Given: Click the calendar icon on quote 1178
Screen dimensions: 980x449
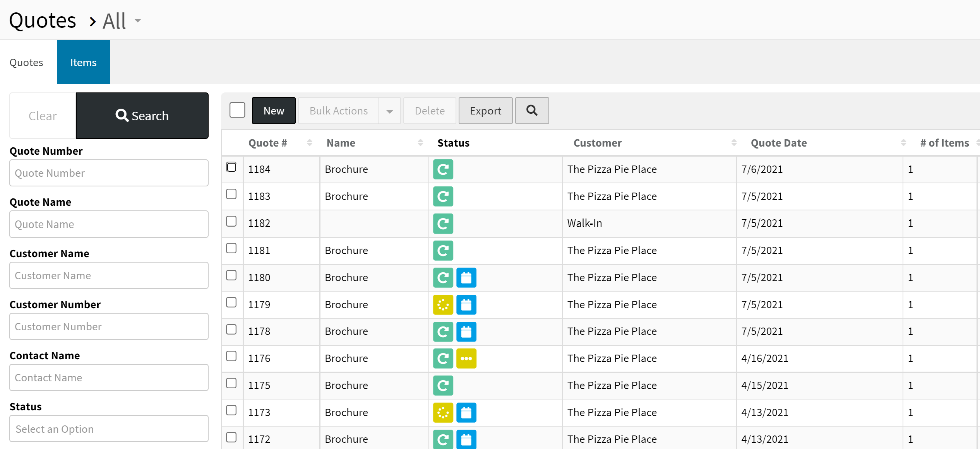Looking at the screenshot, I should 466,331.
